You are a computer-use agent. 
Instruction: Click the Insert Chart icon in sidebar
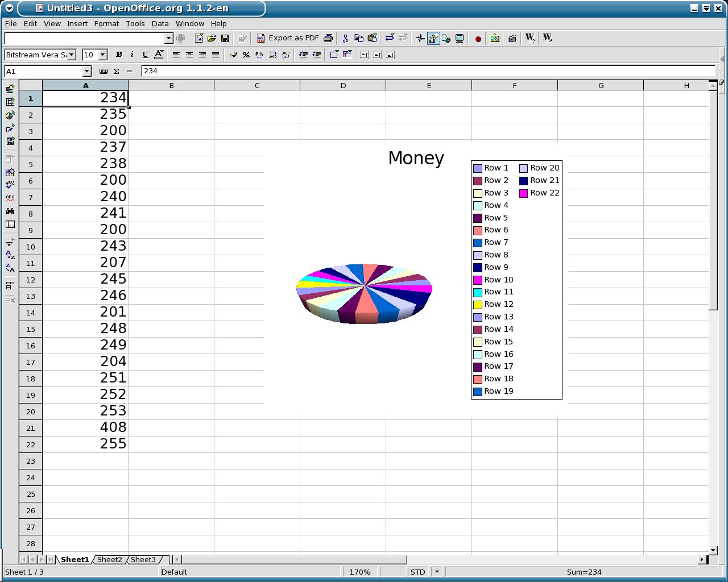coord(10,115)
